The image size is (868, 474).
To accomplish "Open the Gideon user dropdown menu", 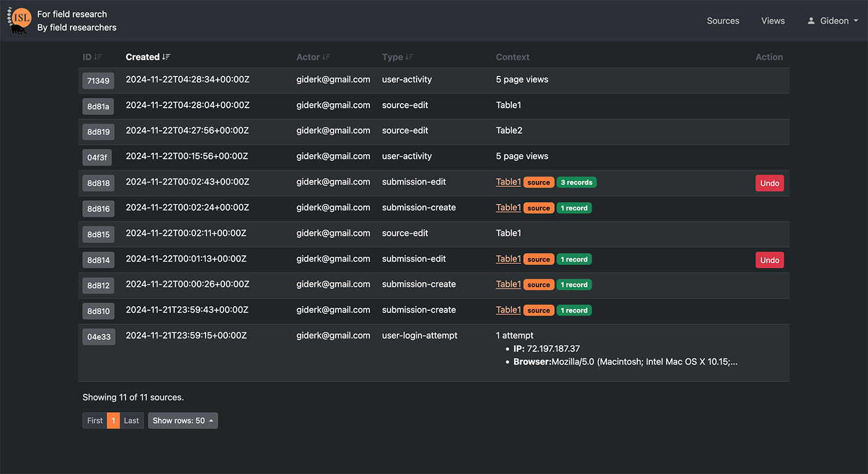I will click(x=834, y=21).
